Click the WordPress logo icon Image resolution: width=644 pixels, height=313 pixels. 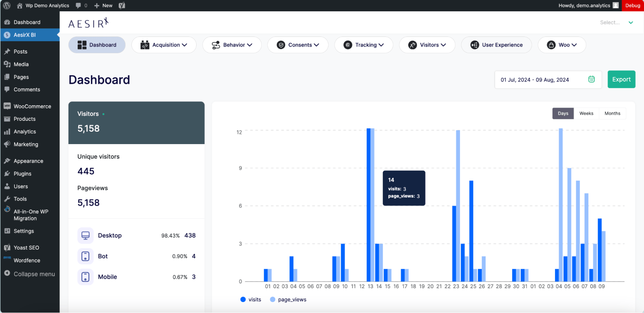point(7,5)
